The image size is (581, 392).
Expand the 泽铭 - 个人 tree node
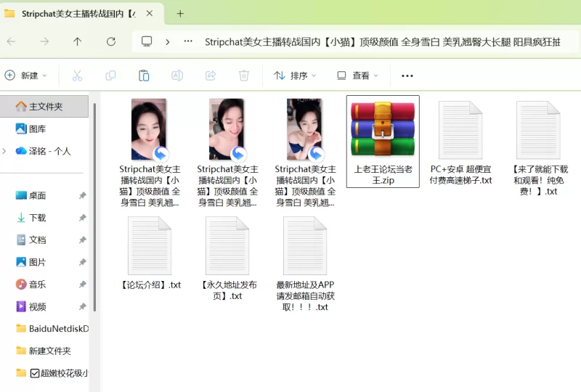point(5,151)
